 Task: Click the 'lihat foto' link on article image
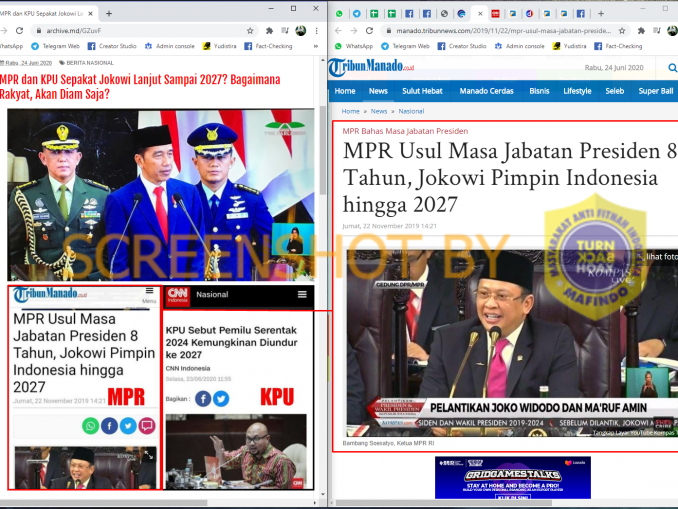click(661, 257)
